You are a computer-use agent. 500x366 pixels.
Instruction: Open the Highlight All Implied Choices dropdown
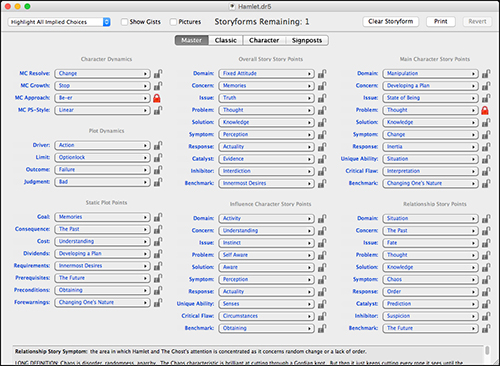59,22
